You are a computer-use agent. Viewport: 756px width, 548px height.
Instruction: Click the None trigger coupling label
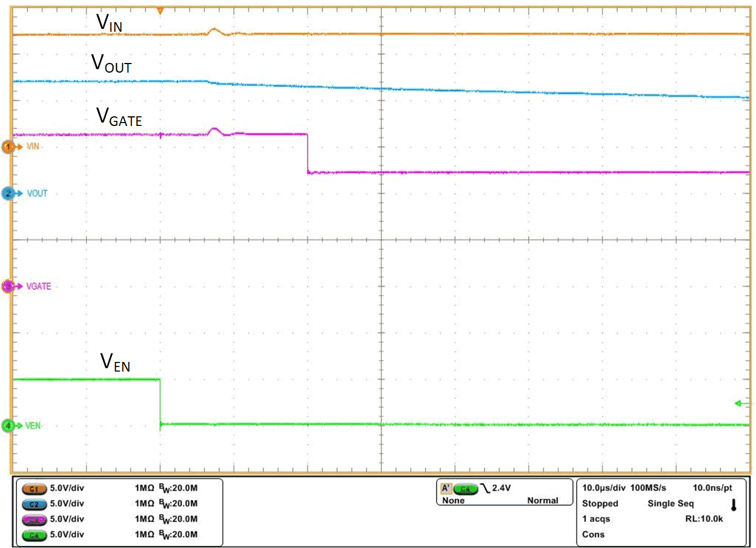coord(453,500)
